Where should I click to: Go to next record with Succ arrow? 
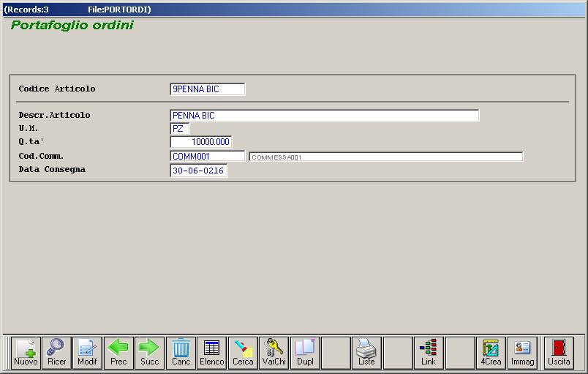pyautogui.click(x=149, y=353)
